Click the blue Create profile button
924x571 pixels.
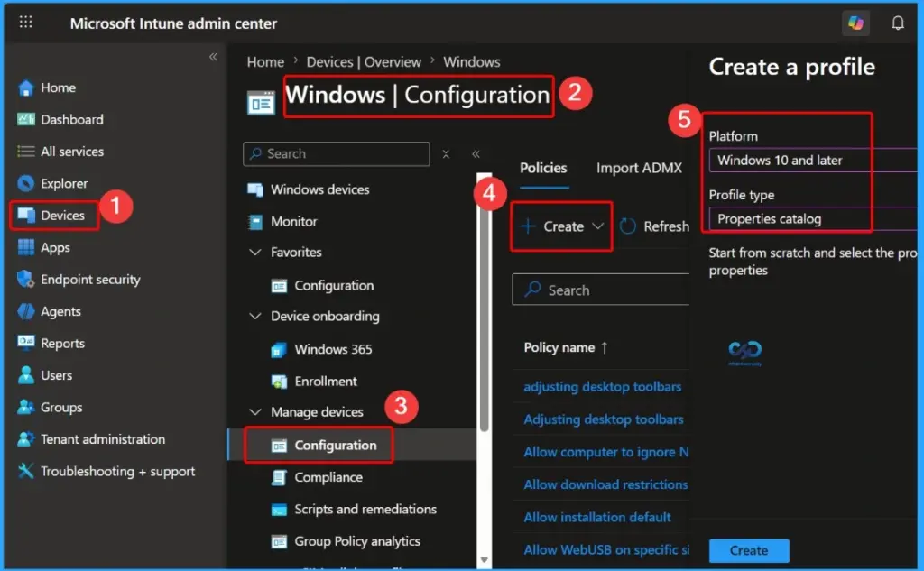(x=749, y=550)
